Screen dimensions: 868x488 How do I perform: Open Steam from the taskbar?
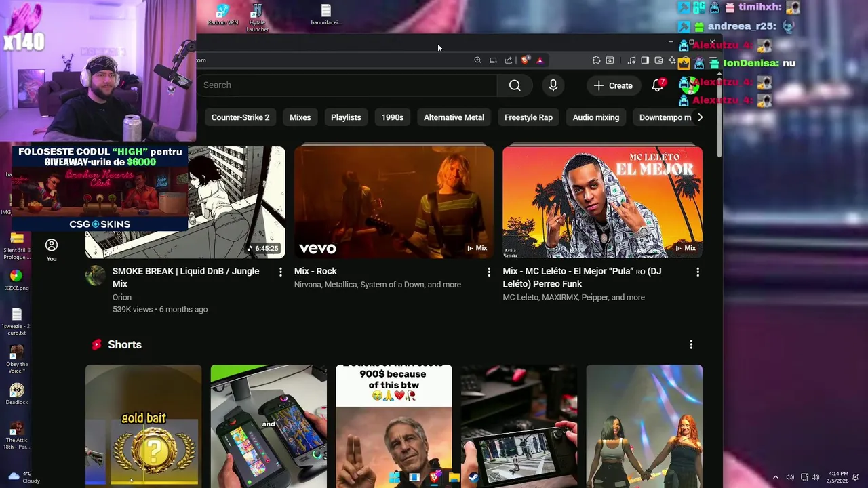click(473, 477)
